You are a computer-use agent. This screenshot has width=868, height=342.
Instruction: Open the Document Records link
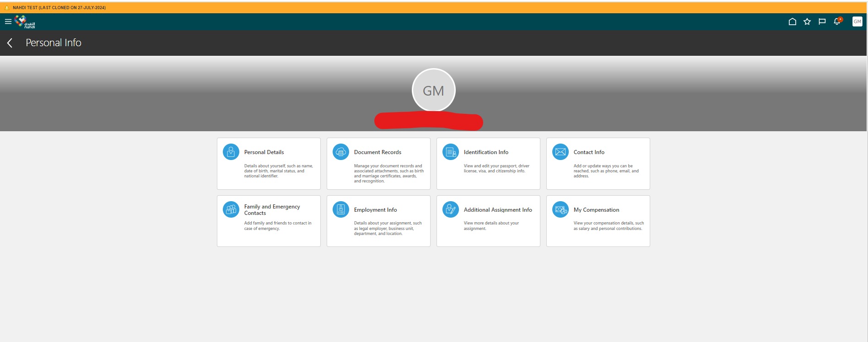coord(377,152)
